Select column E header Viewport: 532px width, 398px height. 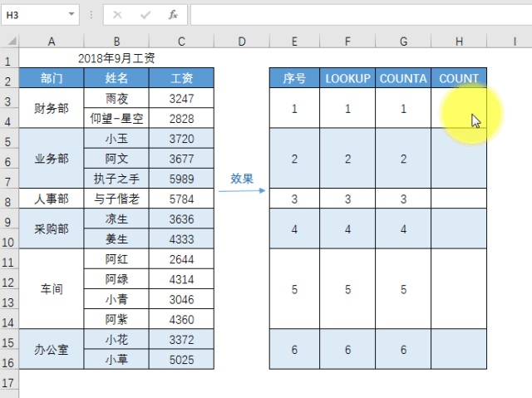tap(294, 42)
